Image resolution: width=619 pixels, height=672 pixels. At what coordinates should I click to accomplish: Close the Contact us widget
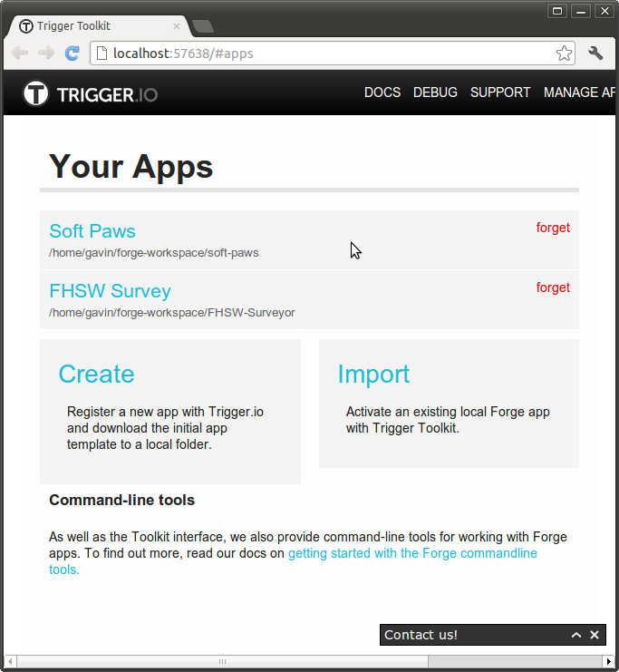(595, 635)
